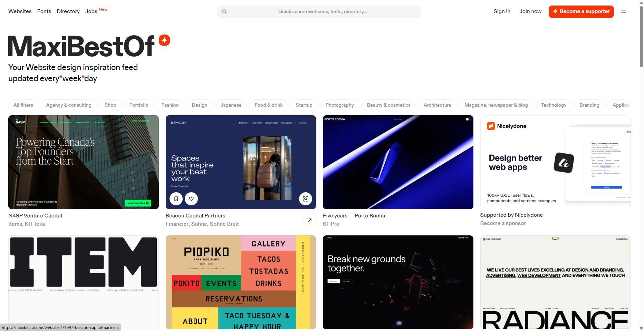Click N49P Venture Capital title

(35, 216)
